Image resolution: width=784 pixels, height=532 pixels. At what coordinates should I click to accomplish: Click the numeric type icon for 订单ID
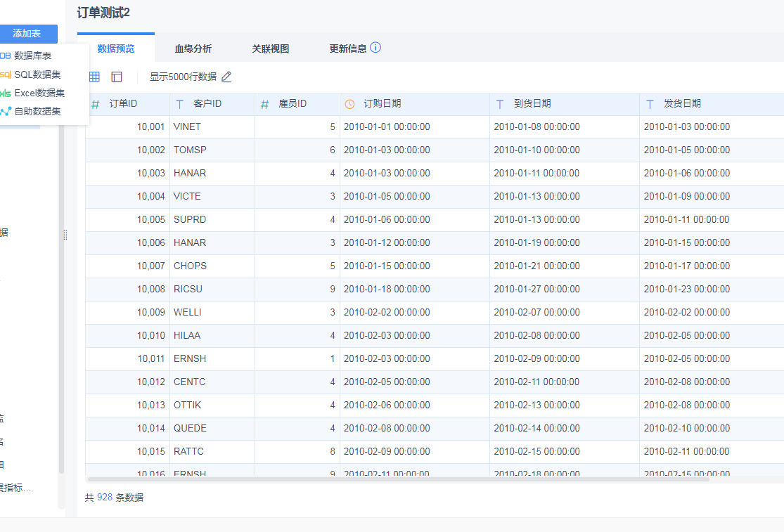(x=96, y=104)
